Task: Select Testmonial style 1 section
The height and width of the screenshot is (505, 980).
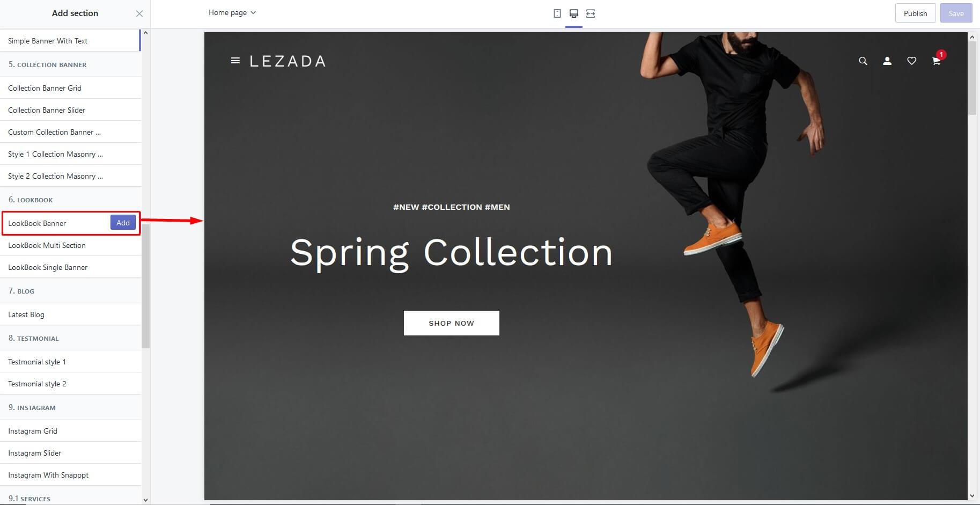Action: (70, 362)
